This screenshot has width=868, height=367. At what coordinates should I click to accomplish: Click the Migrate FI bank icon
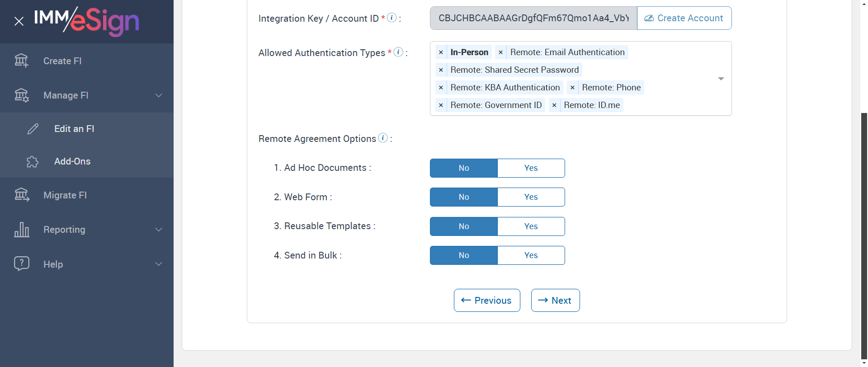pyautogui.click(x=21, y=195)
